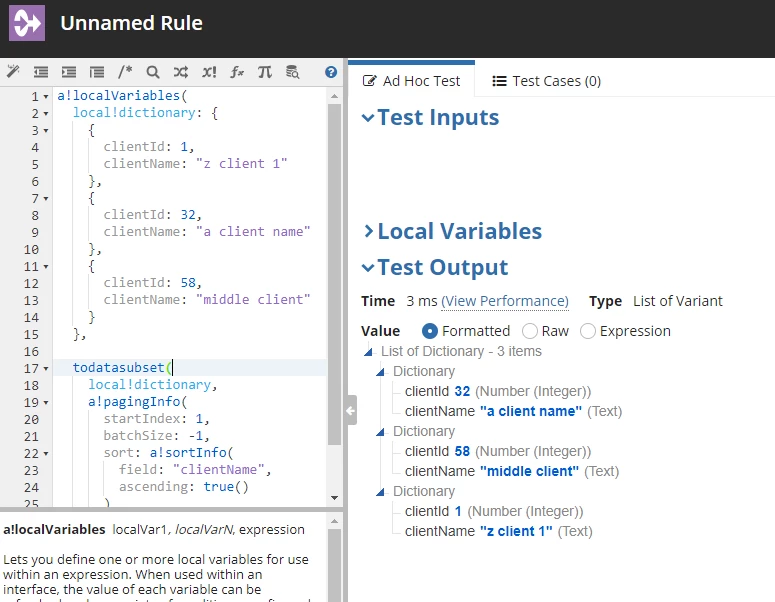Click the a!pagingInfo( function call

pos(138,401)
